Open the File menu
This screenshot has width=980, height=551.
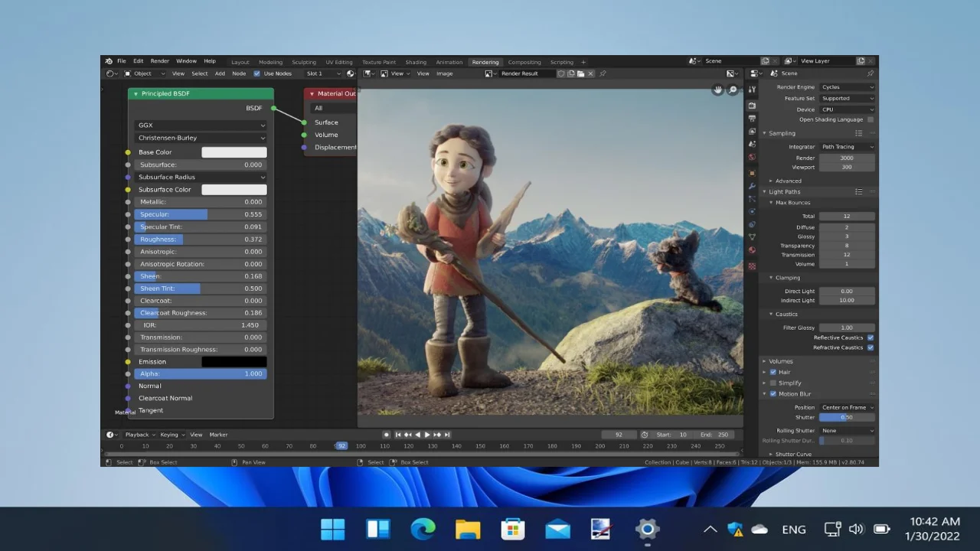click(x=121, y=61)
